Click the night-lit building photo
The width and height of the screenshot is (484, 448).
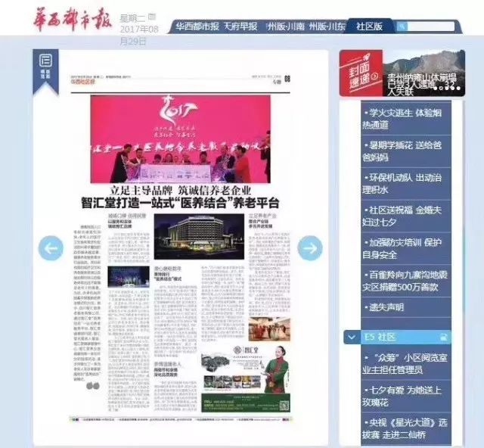coord(199,236)
